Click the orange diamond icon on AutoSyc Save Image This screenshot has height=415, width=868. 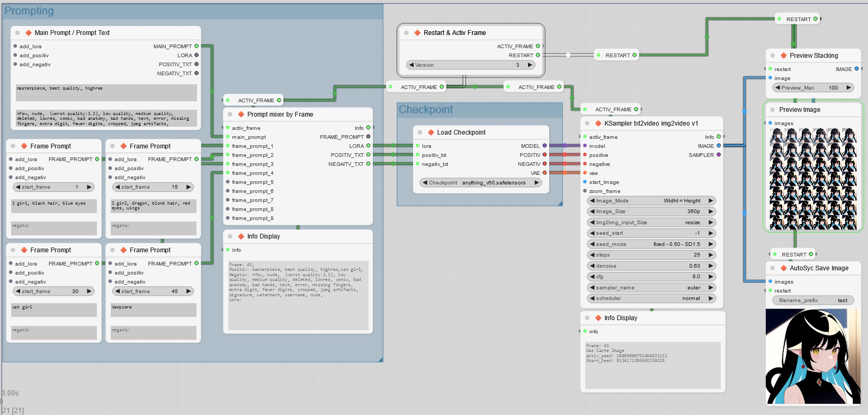784,268
